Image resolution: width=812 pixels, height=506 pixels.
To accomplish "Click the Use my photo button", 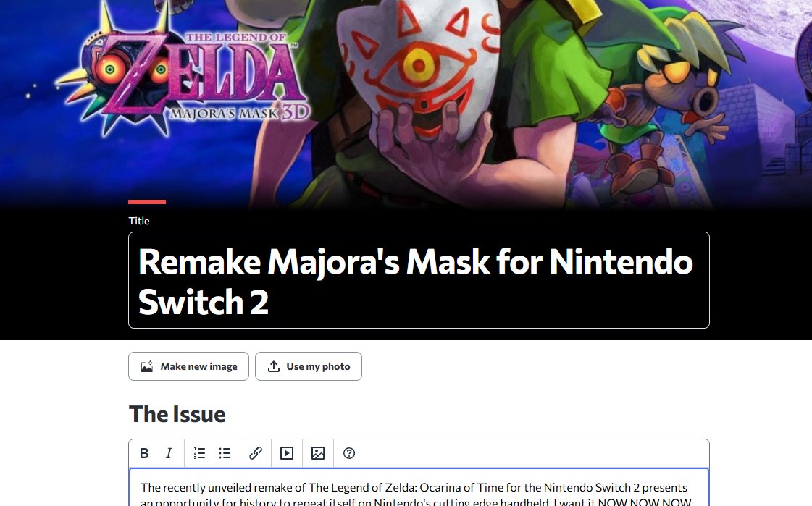I will [309, 366].
